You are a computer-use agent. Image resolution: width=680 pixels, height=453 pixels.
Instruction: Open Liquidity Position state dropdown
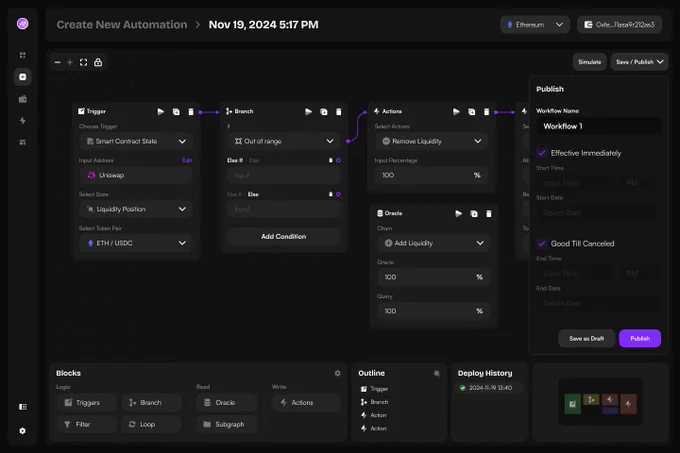click(x=136, y=209)
